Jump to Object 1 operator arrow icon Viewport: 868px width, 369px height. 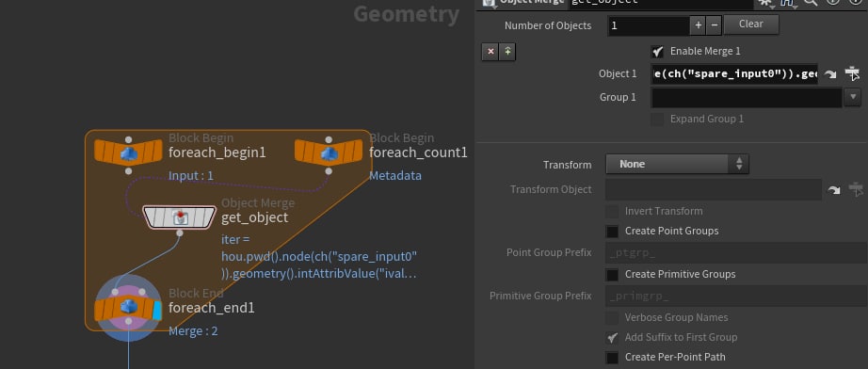830,74
